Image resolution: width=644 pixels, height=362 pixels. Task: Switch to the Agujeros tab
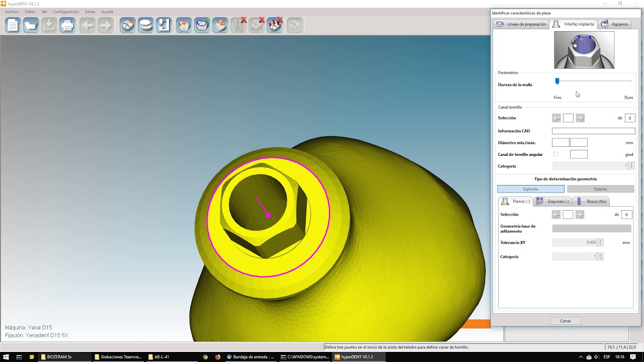pyautogui.click(x=614, y=24)
